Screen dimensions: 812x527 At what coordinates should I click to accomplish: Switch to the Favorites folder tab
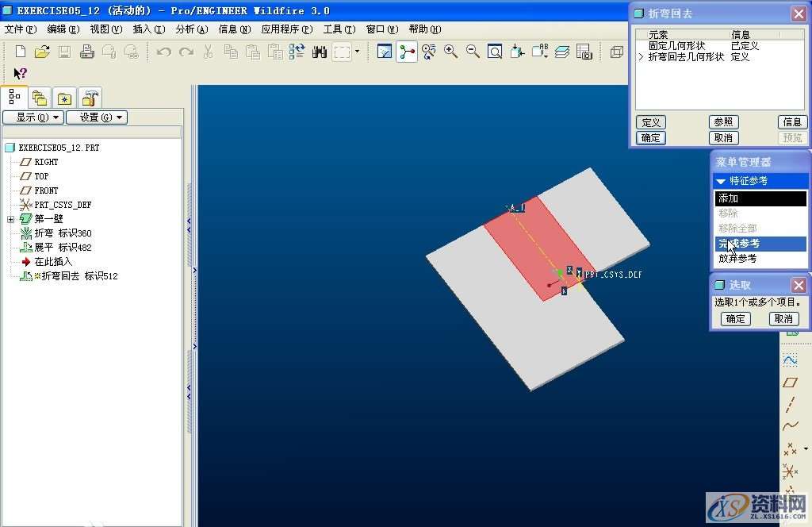64,98
